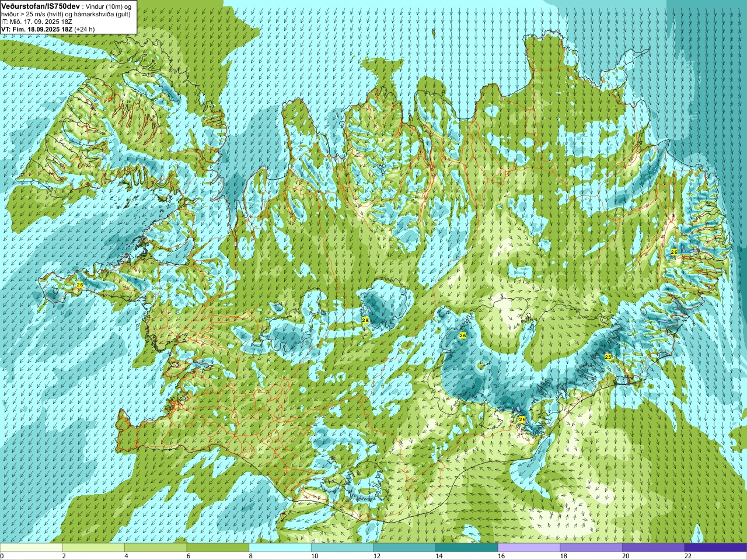
Task: Pick the 10–12 m/s turquoise legend swatch
Action: coord(342,548)
